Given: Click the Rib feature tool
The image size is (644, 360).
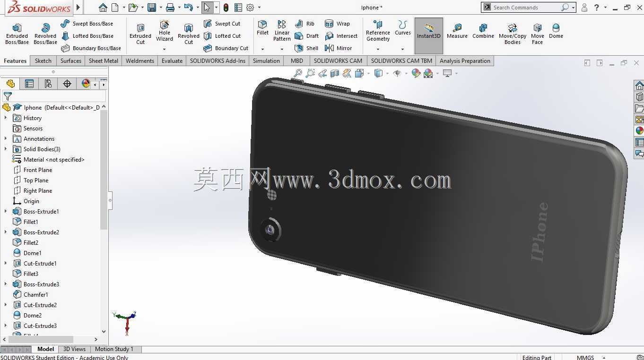Looking at the screenshot, I should [305, 24].
